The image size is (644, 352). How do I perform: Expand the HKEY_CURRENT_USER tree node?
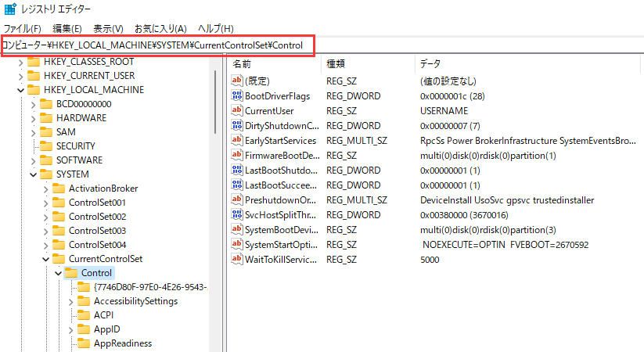point(20,76)
